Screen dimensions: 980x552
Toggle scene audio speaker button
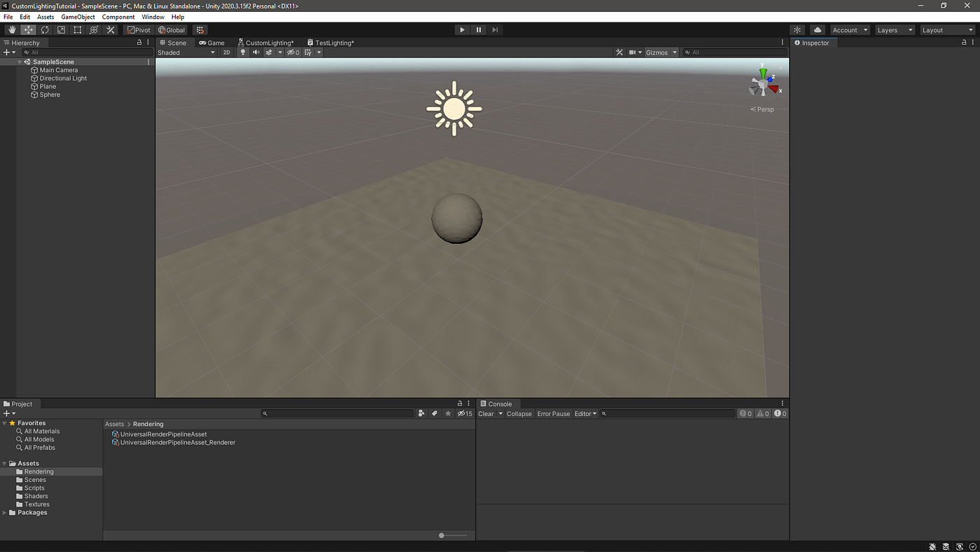(256, 53)
